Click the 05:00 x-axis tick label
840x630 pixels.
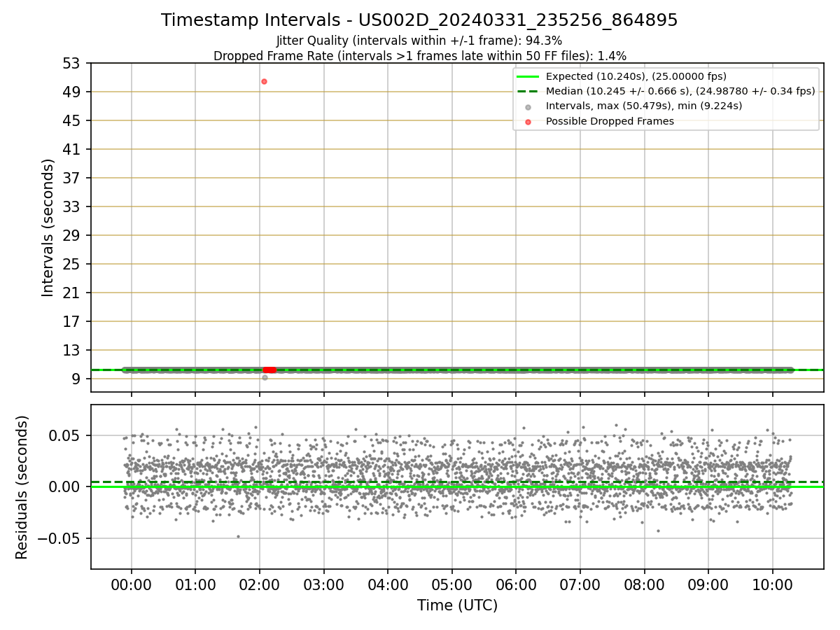[451, 585]
